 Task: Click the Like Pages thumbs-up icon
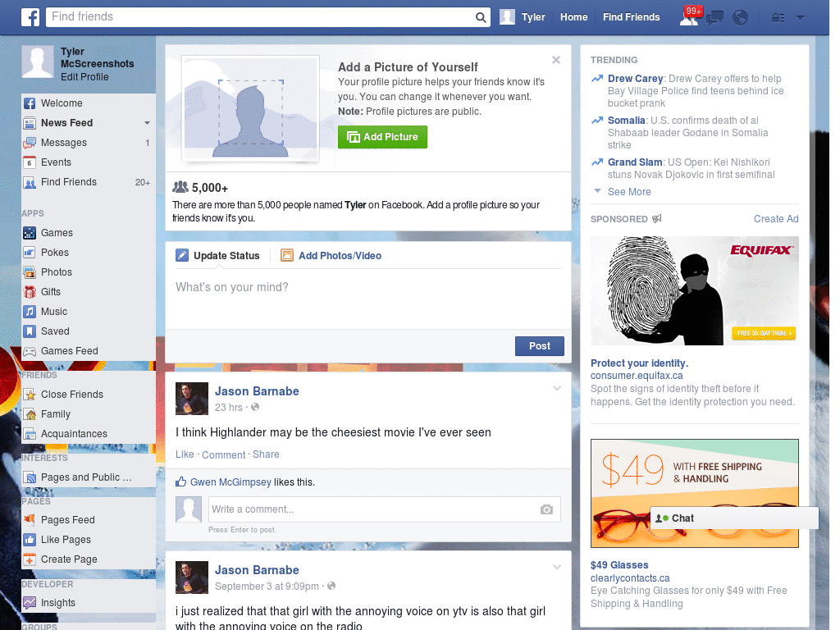(30, 540)
